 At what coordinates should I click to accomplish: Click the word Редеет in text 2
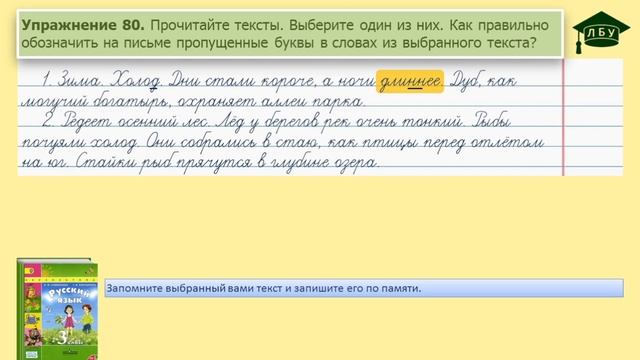pyautogui.click(x=87, y=121)
